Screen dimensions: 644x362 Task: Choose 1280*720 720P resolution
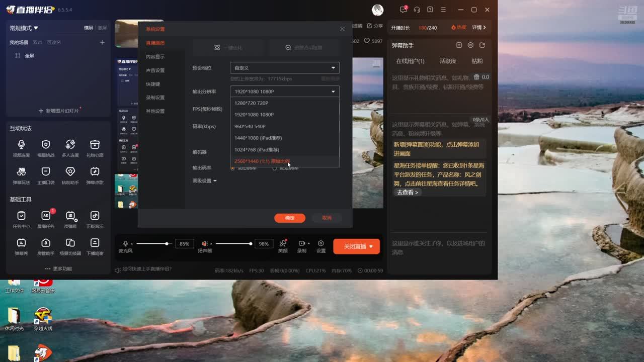(x=285, y=103)
